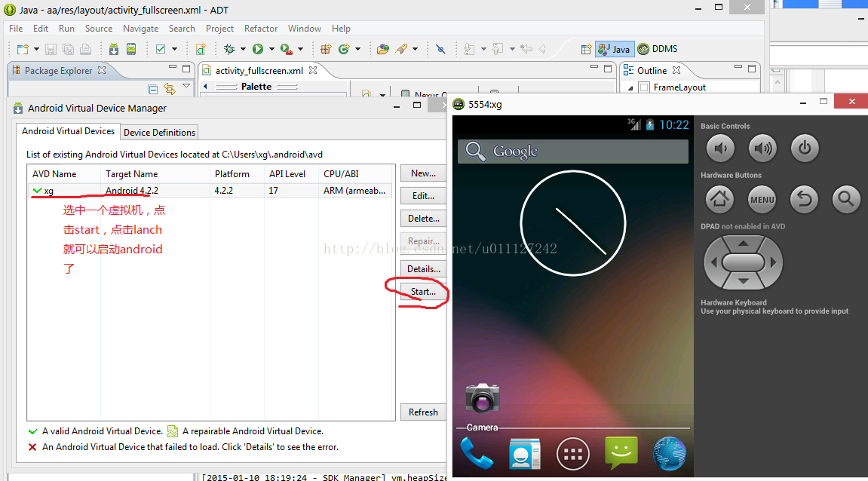Click the Delete... button in AVD Manager
Image resolution: width=868 pixels, height=481 pixels.
[424, 219]
